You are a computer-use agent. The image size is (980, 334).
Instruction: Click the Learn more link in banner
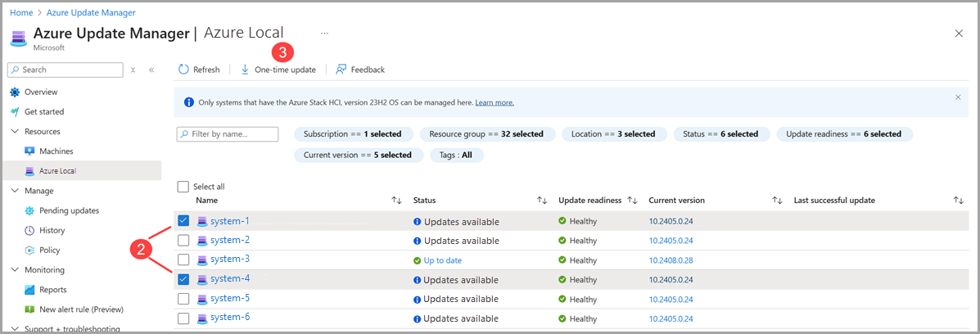[495, 102]
